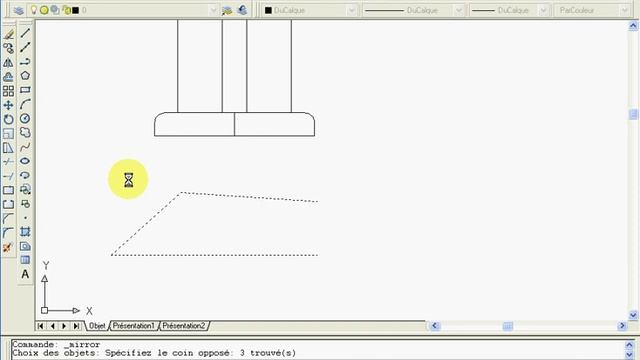Select the Ellipse Arc tool
The width and height of the screenshot is (640, 360).
25,175
